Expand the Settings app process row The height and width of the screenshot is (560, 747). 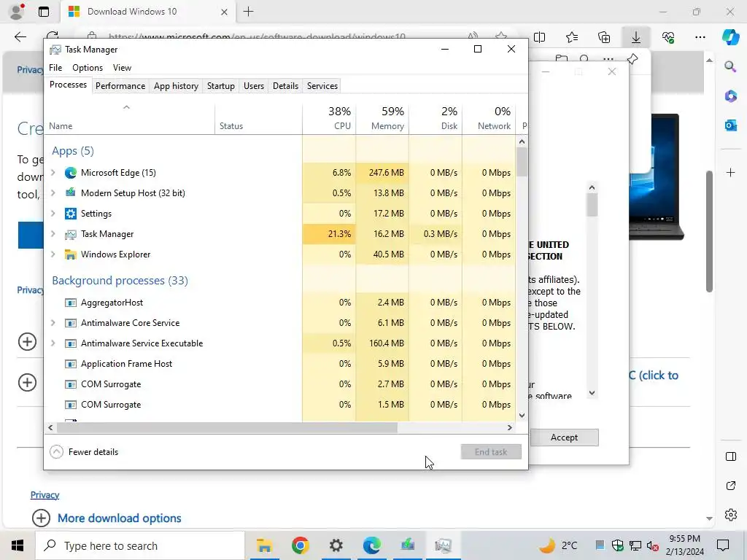(x=53, y=214)
